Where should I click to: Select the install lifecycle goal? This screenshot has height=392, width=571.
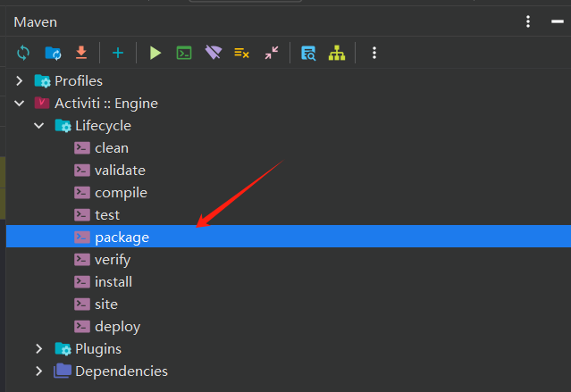(x=113, y=282)
